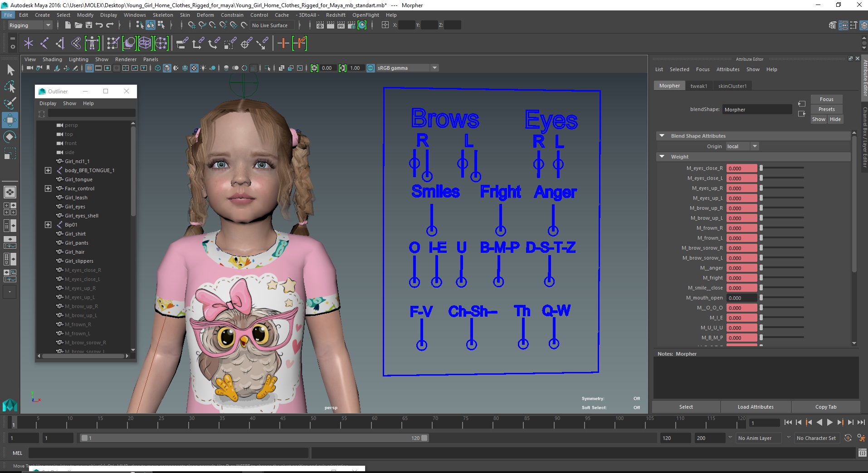Click the Lattice deformer shelf icon
The height and width of the screenshot is (473, 868).
[145, 43]
